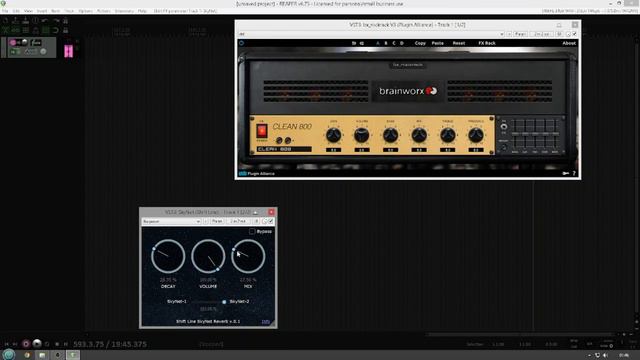Screen dimensions: 640x360
Task: Toggle the enable checkbox in bx_rockrack window
Action: click(574, 34)
